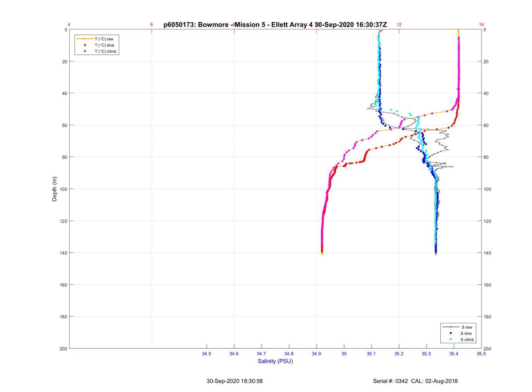The width and height of the screenshot is (532, 392).
Task: Click the salinity tick label 35.3
Action: coord(426,354)
